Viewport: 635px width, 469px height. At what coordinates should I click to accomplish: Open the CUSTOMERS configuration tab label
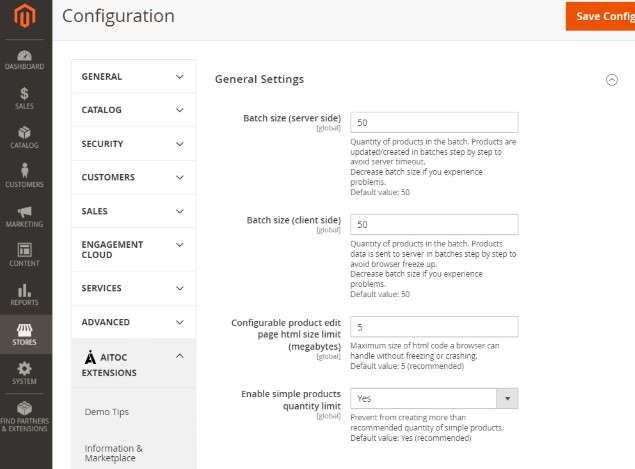108,177
